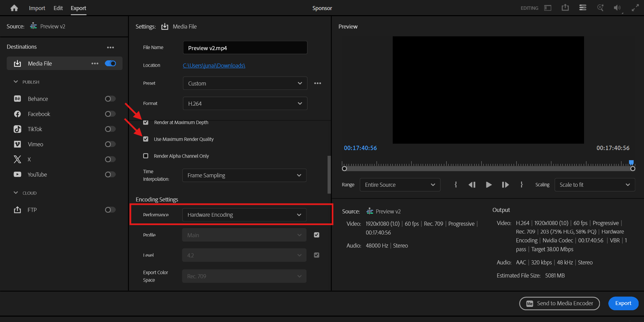Viewport: 644px width, 322px height.
Task: Uncheck the Level auto-match checkbox
Action: click(317, 255)
